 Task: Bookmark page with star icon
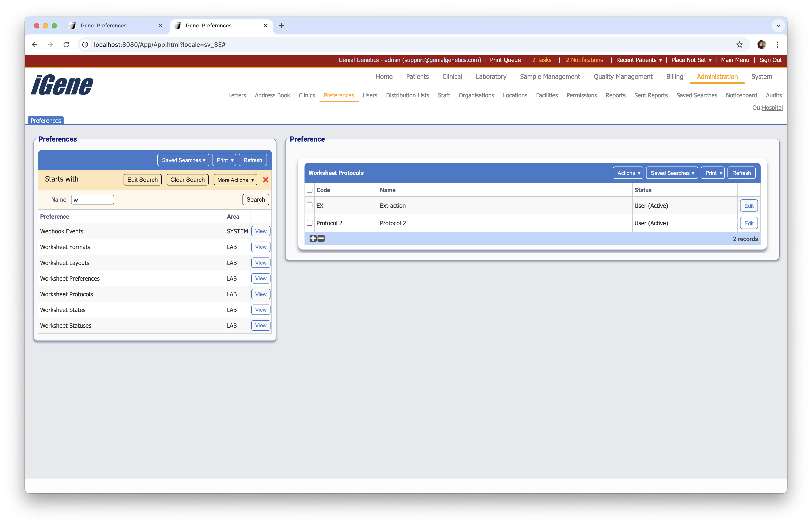[x=739, y=45]
